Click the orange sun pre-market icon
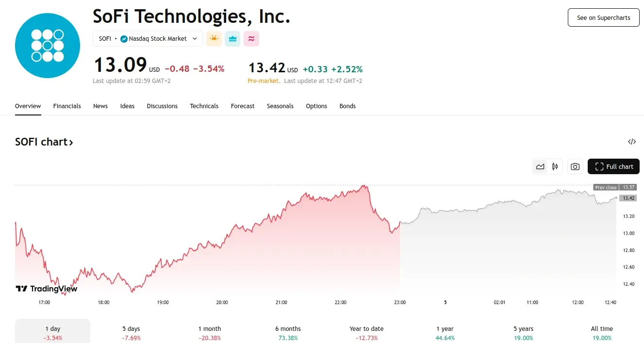The height and width of the screenshot is (343, 644). (214, 39)
